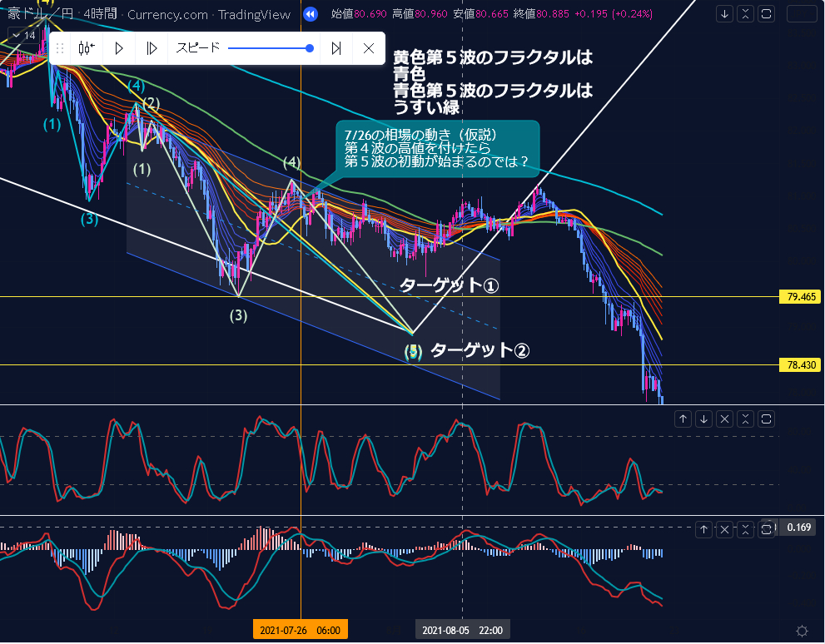825x644 pixels.
Task: Move the stochastic pane up
Action: [x=683, y=419]
